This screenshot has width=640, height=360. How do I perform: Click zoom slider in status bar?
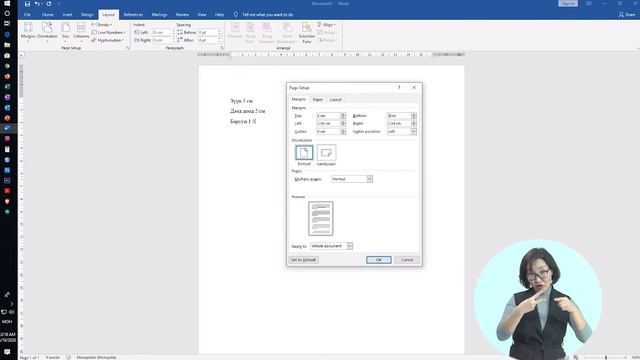(606, 358)
